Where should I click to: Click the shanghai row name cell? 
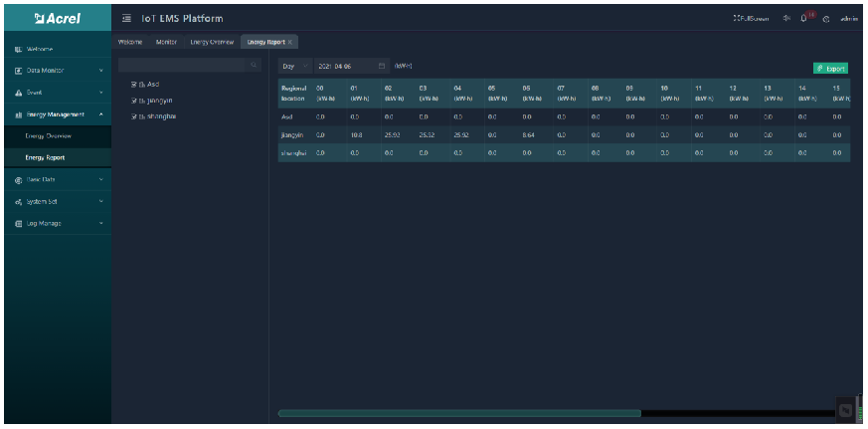(x=294, y=153)
